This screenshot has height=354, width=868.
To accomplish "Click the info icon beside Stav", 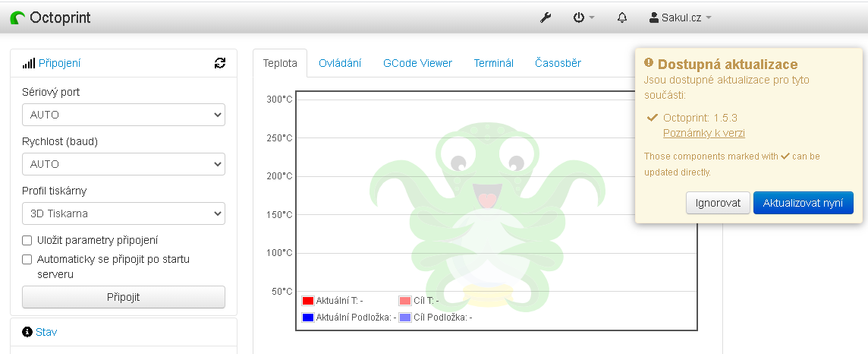I will coord(27,332).
